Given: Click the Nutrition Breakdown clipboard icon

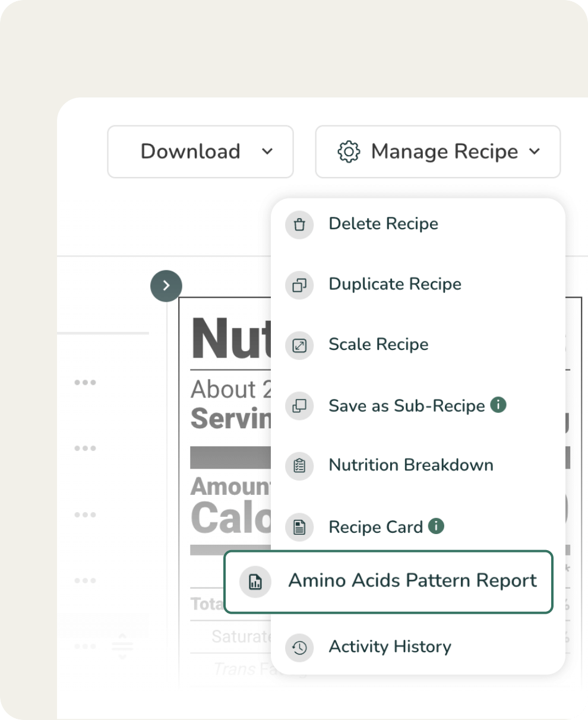Looking at the screenshot, I should point(299,466).
